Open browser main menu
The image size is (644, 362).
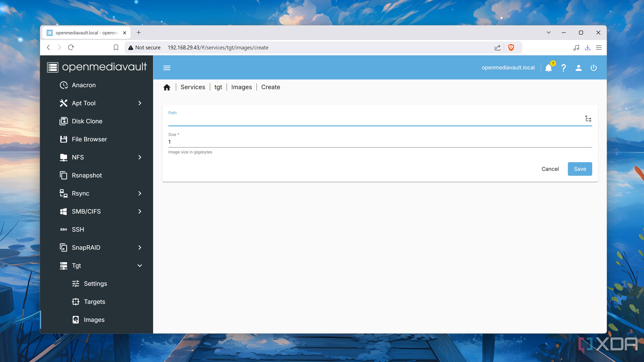(x=599, y=47)
